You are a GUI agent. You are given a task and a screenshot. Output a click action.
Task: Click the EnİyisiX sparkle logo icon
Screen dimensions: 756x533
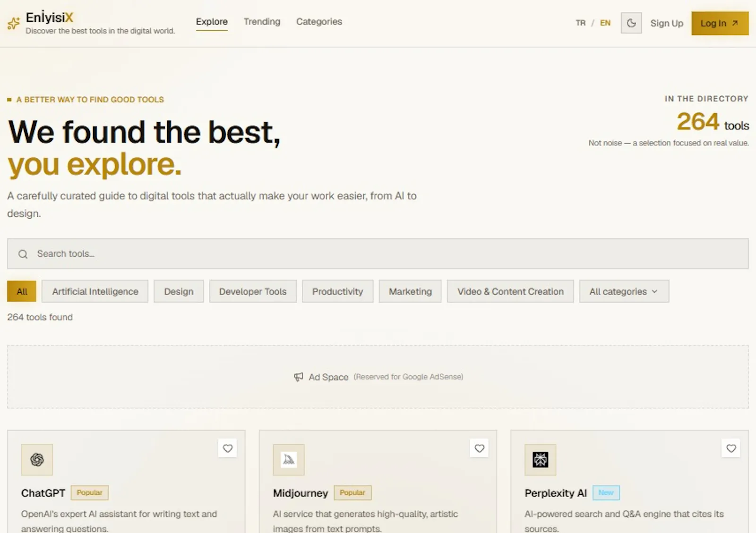coord(14,23)
